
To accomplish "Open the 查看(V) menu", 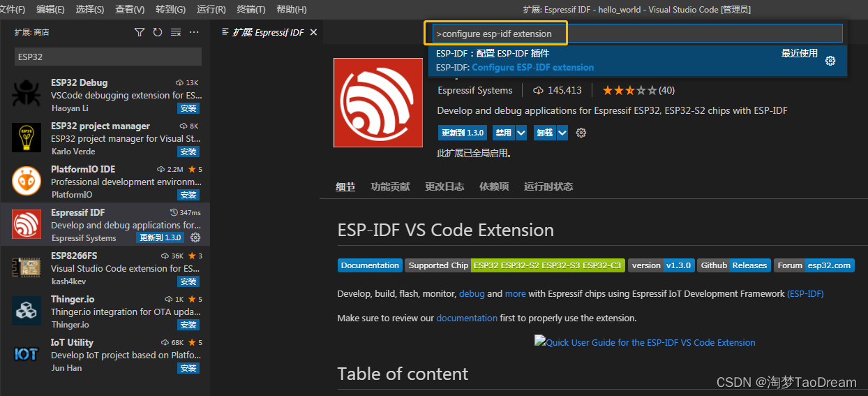I will pos(130,9).
